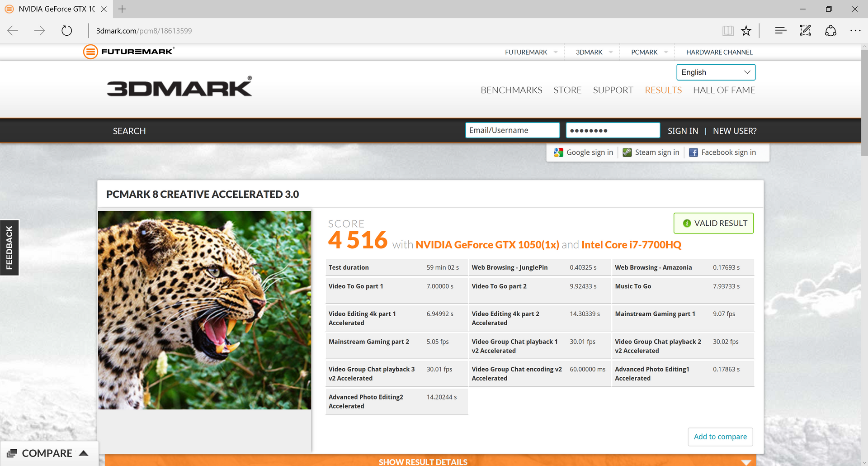Click the VALID RESULT badge

pos(713,223)
